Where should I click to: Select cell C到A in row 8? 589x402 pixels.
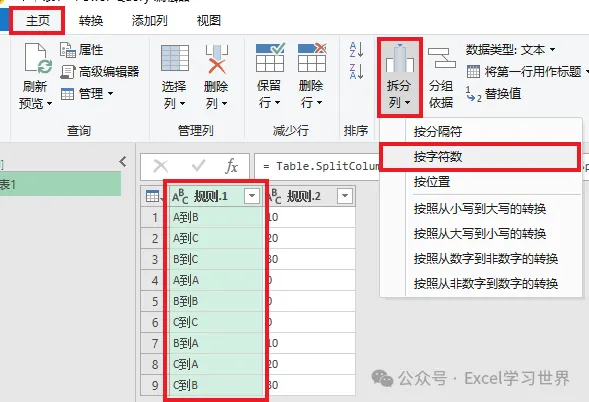tap(216, 364)
